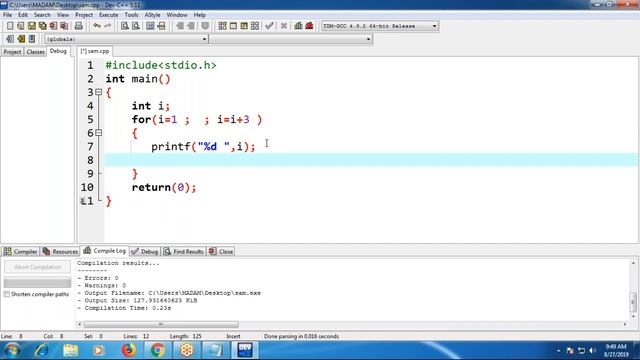Open the File menu

[x=7, y=15]
